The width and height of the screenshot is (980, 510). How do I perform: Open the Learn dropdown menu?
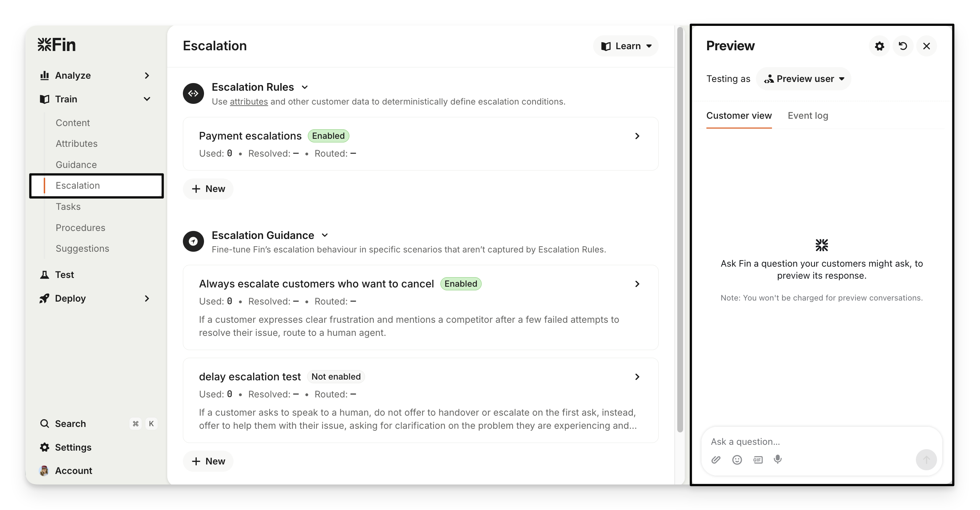(626, 46)
